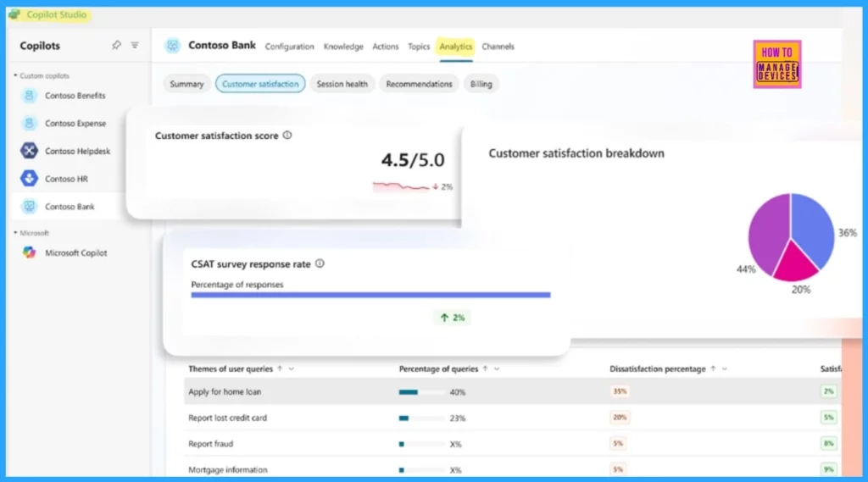Sort Percentage of queries column ascending
868x482 pixels.
pos(486,368)
